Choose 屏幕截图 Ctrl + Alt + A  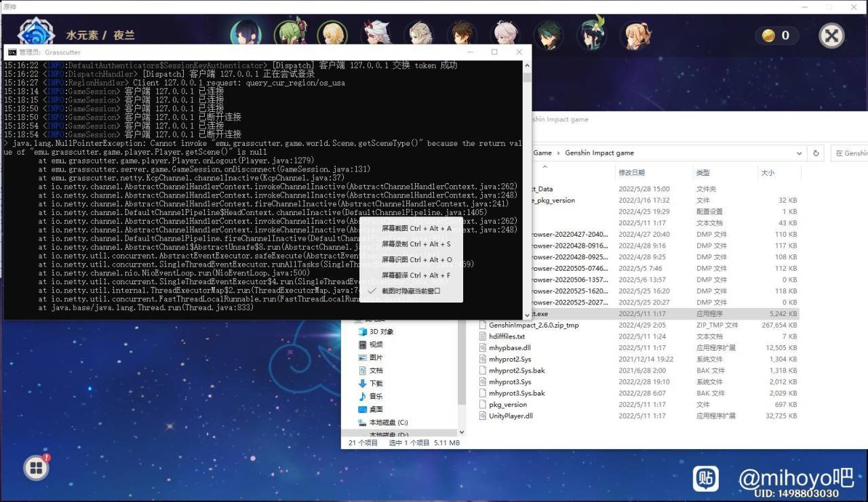tap(416, 229)
